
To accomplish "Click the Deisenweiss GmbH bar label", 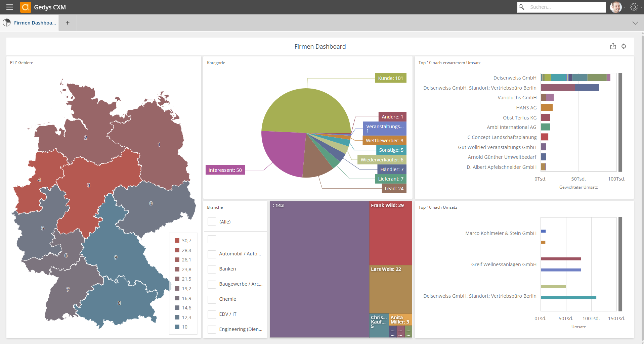I will (515, 78).
